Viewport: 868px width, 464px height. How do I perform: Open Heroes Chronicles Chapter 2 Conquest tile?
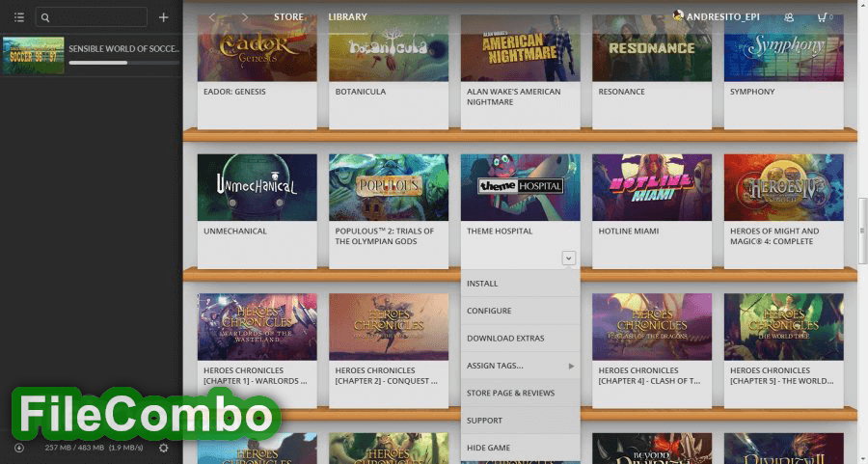tap(389, 351)
